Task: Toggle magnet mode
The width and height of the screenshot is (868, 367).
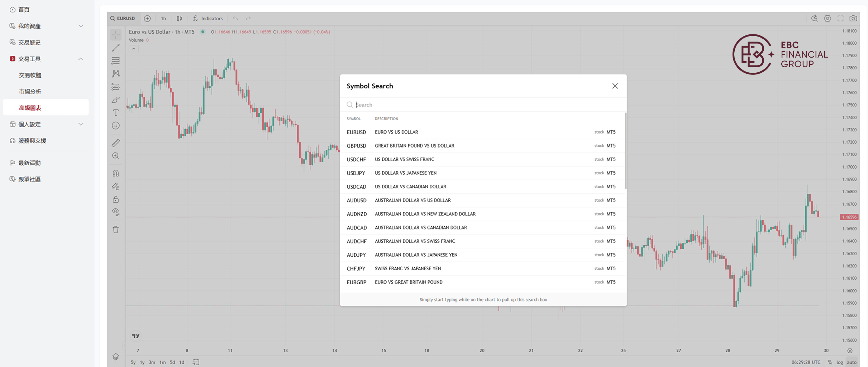Action: tap(116, 173)
